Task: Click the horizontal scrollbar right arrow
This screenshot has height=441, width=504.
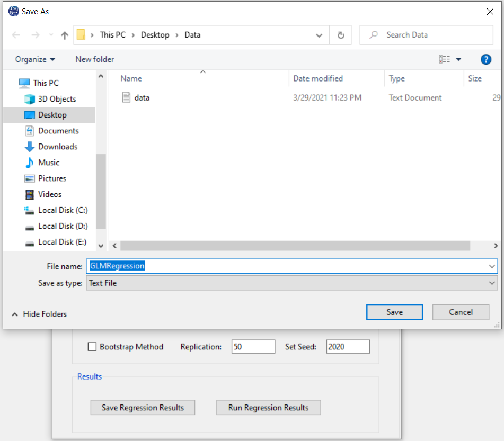Action: pyautogui.click(x=496, y=246)
